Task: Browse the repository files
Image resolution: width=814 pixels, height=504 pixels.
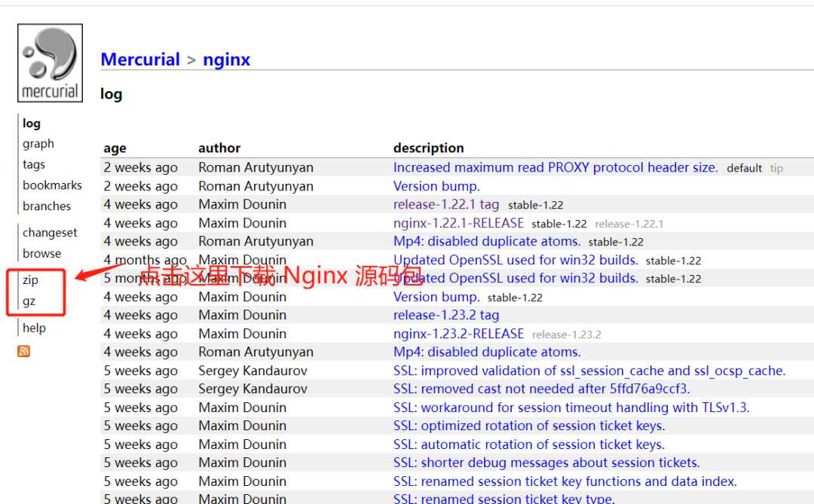Action: [x=41, y=253]
